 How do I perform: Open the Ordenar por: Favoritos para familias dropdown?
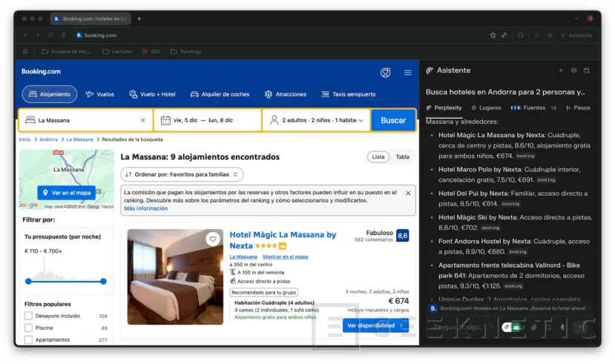[x=182, y=174]
